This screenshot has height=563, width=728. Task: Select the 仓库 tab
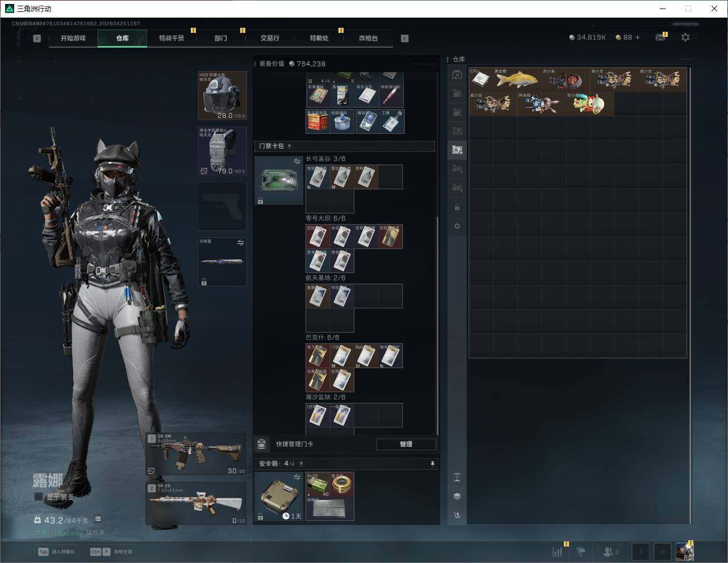coord(122,38)
